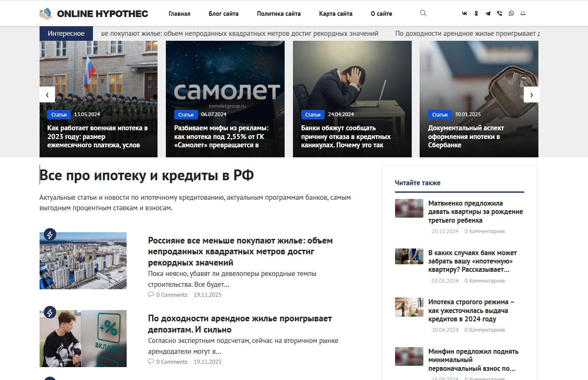Open sidebar article 'Матвиенко предложила давать квартиры'
Screen dimensions: 588x380
click(x=475, y=212)
